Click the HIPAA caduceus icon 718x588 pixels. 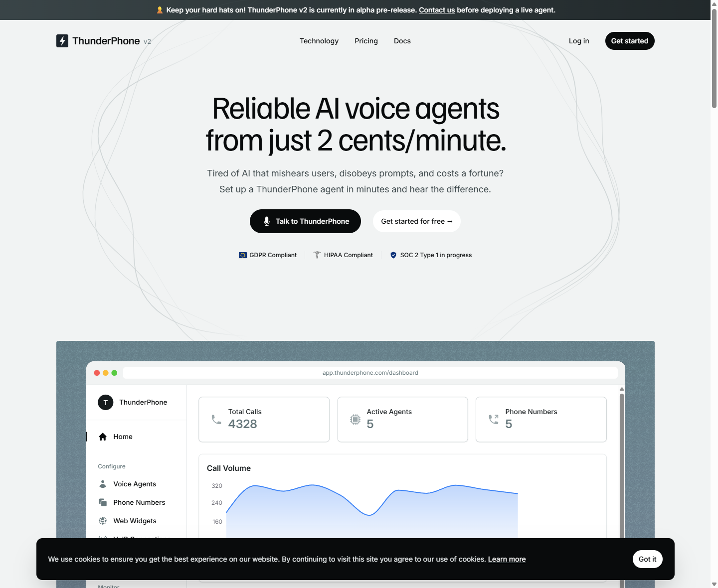tap(317, 255)
